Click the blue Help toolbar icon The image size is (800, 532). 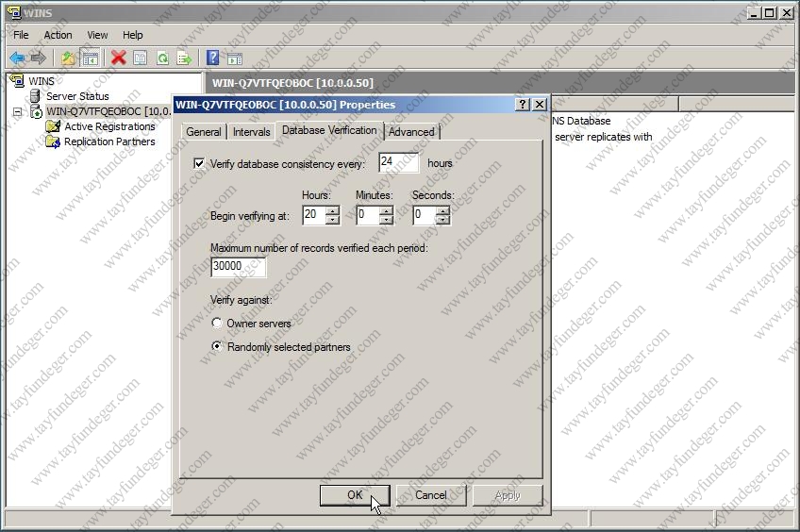coord(213,58)
